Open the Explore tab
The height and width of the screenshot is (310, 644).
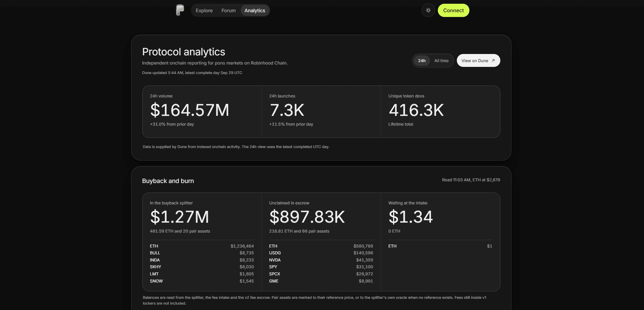[x=204, y=11]
